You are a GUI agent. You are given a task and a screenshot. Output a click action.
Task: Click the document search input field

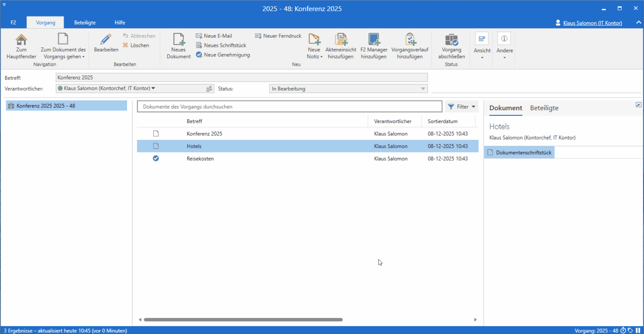tap(289, 107)
